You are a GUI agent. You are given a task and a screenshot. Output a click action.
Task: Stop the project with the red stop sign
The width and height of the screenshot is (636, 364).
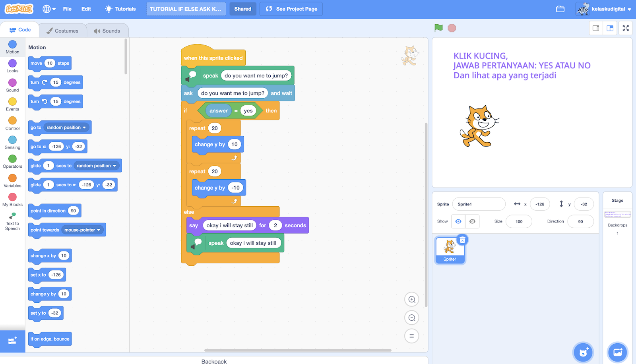tap(452, 28)
